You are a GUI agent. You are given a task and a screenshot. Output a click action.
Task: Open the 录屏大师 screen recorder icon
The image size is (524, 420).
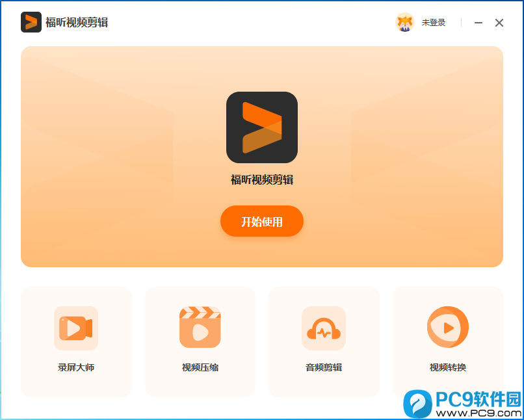click(x=76, y=328)
